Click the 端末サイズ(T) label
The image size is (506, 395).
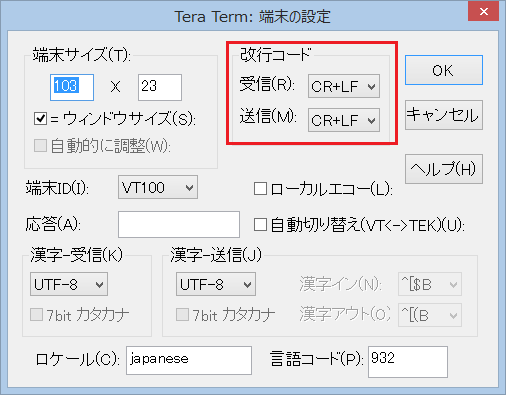tap(81, 55)
